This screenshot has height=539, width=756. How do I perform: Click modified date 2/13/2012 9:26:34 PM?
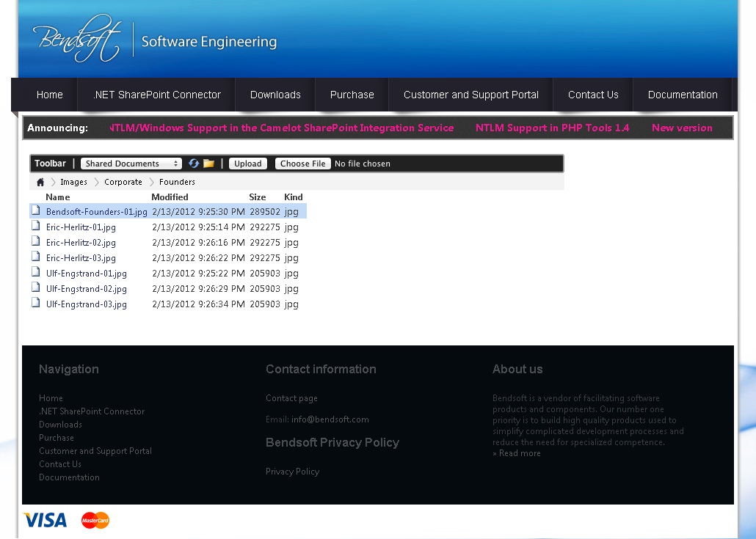coord(198,304)
